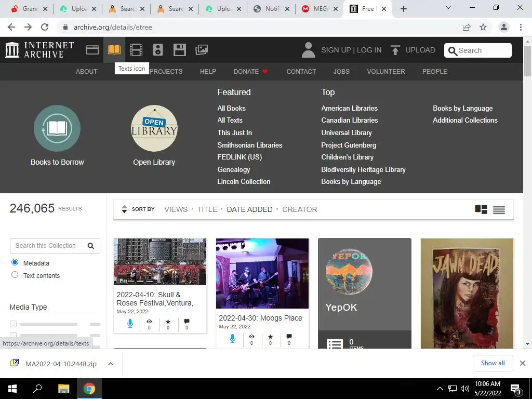Click the top Search input box
This screenshot has width=532, height=399.
[x=478, y=50]
